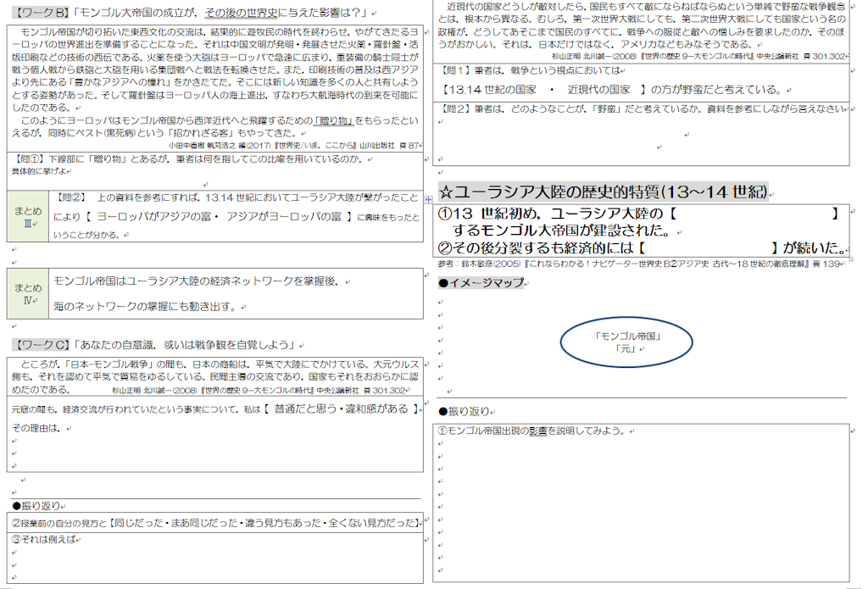Click the 【ワークB】 heading label
This screenshot has height=589, width=868.
tap(42, 13)
